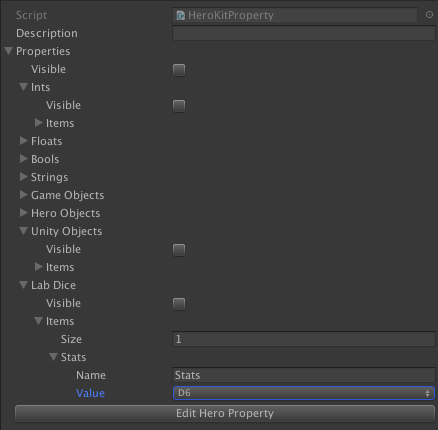Click the Size input field
The image size is (438, 430).
click(x=304, y=339)
